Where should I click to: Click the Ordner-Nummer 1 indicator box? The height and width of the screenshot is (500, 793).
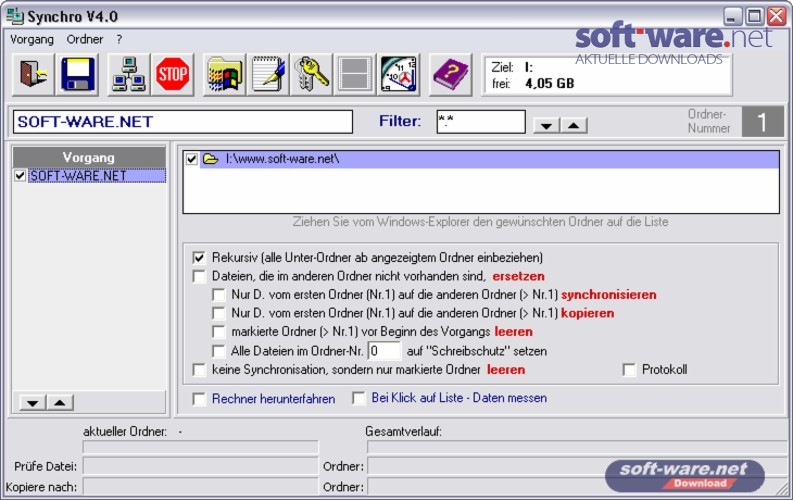tap(762, 122)
